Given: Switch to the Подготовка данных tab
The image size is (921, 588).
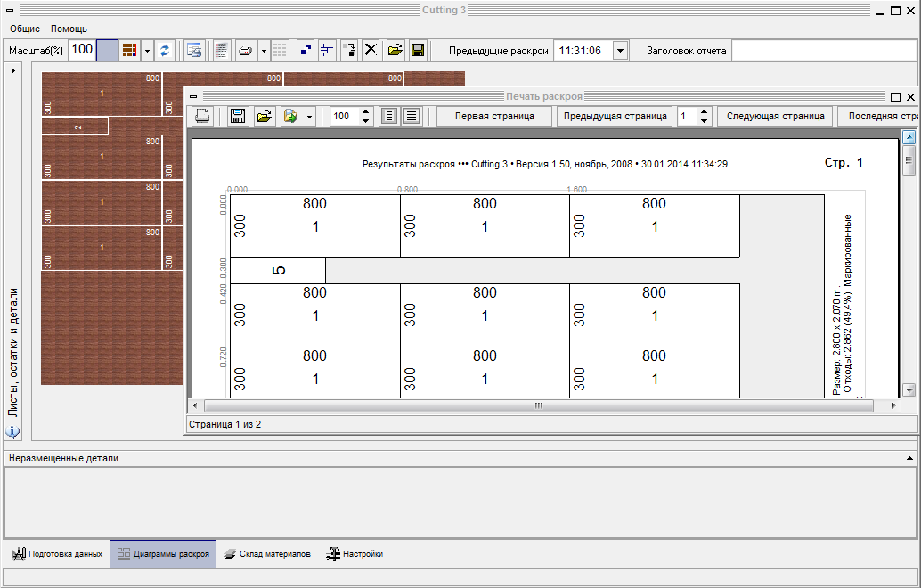Looking at the screenshot, I should click(58, 554).
